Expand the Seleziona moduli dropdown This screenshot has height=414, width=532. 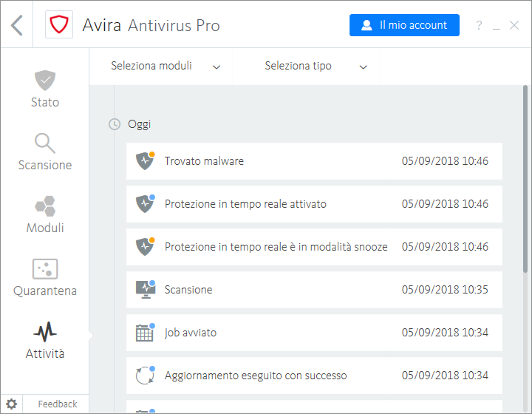point(166,66)
